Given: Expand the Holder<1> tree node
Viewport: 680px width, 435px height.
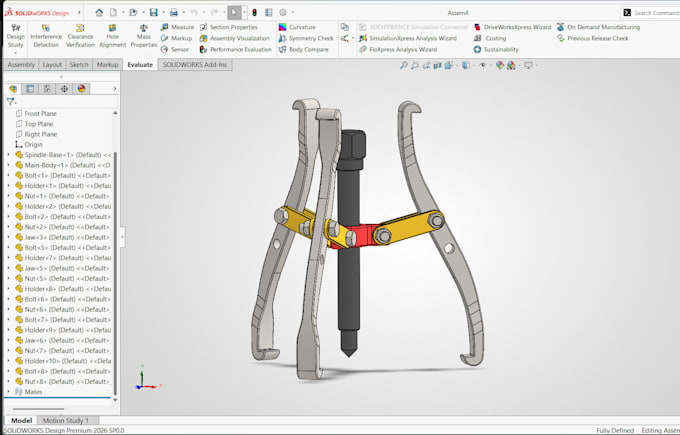Looking at the screenshot, I should (8, 186).
